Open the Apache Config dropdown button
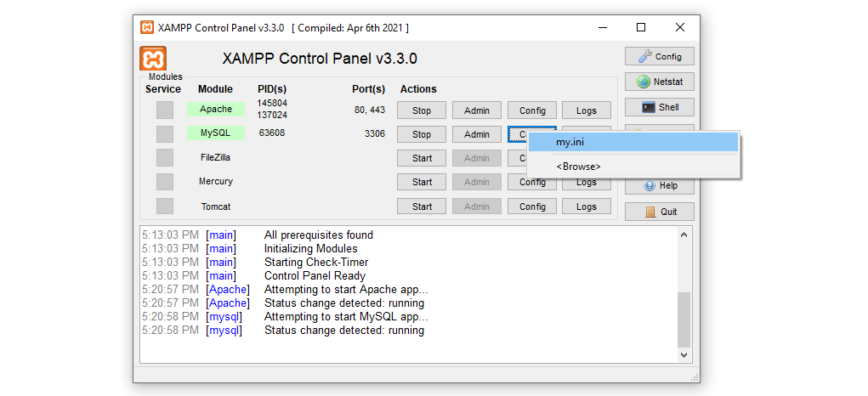 tap(532, 110)
